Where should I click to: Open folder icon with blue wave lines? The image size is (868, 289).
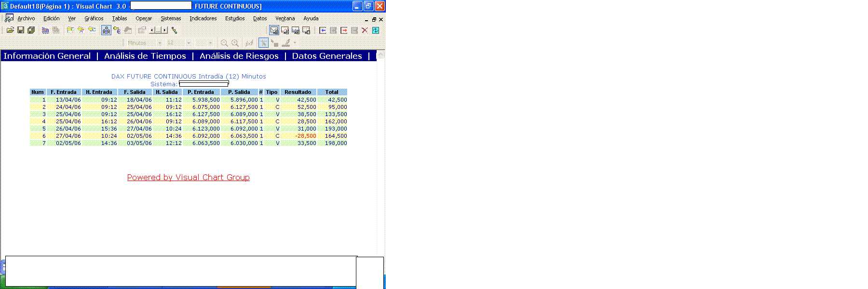coord(92,30)
